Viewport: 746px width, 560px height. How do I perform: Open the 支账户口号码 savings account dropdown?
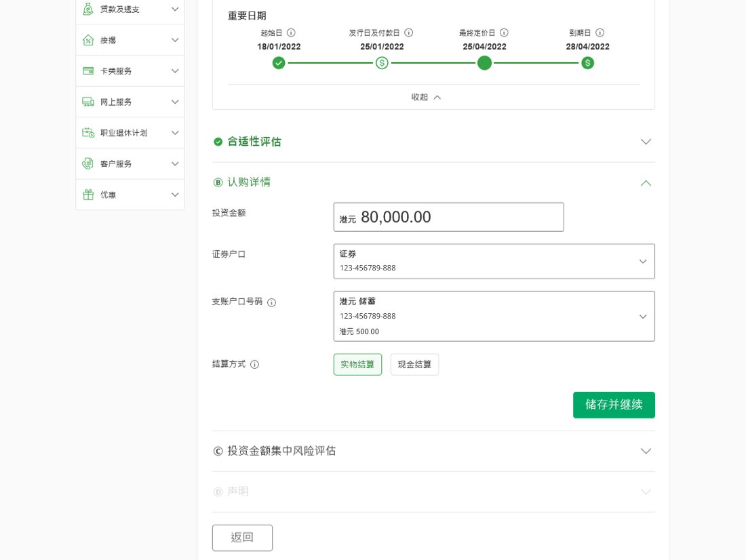tap(494, 316)
